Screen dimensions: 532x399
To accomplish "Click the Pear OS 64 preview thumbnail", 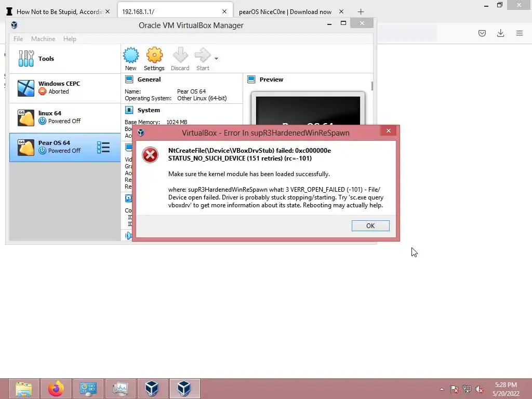I will [308, 109].
